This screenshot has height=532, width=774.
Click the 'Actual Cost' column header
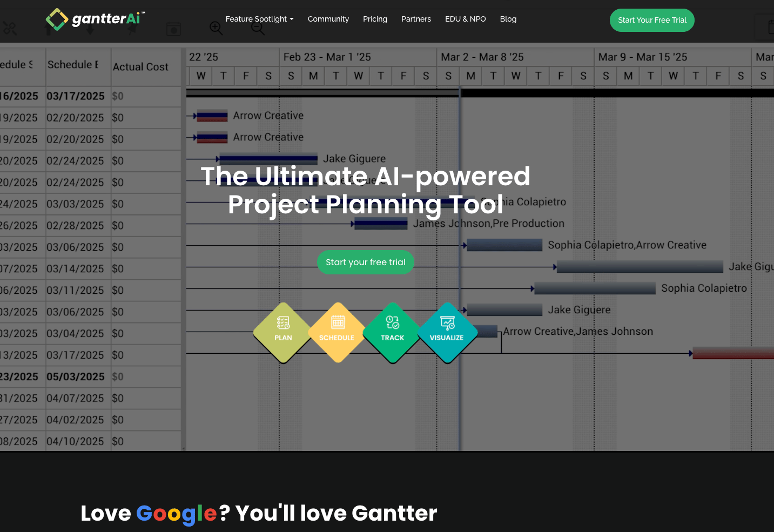click(140, 67)
